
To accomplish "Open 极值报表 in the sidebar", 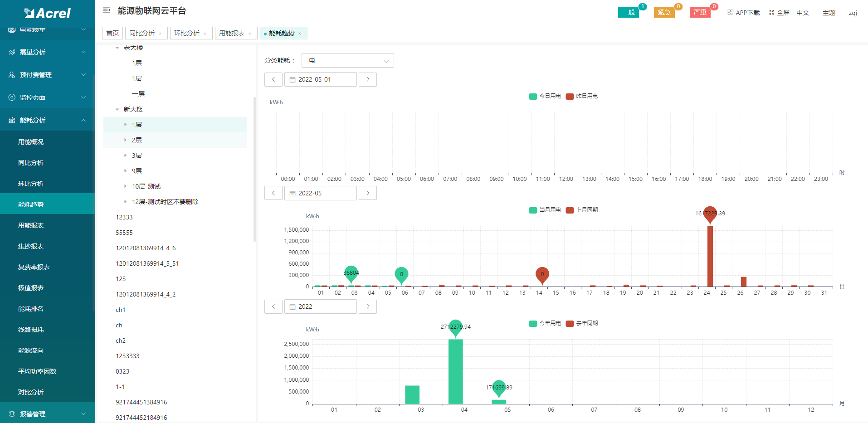I will [x=31, y=288].
